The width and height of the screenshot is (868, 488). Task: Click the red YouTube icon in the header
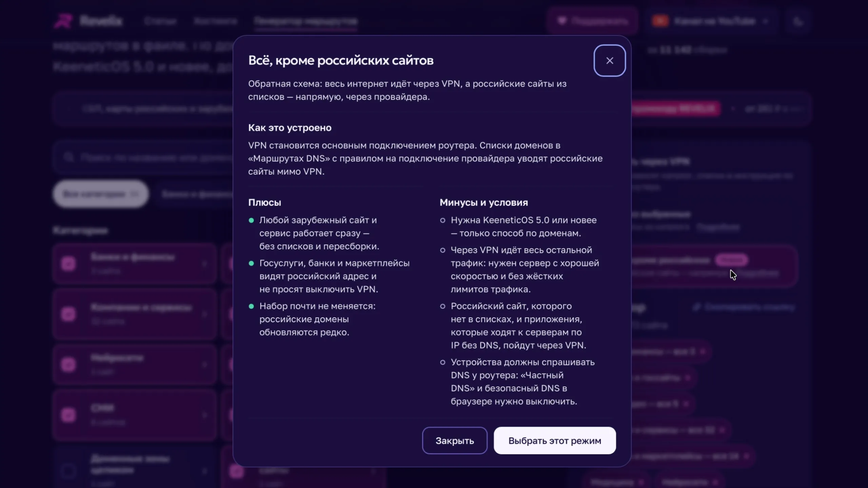[660, 21]
